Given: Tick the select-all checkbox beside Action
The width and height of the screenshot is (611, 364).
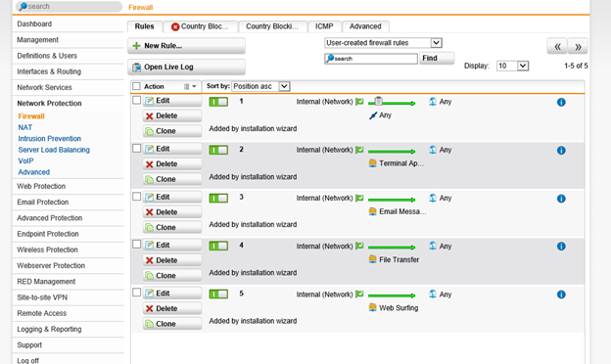Looking at the screenshot, I should click(136, 86).
